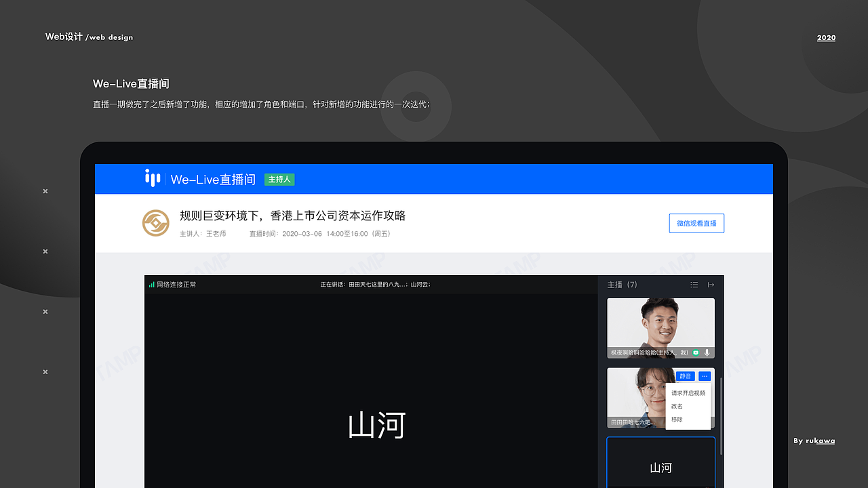Click the bottom × marker on the left edge
This screenshot has width=868, height=488.
[45, 371]
